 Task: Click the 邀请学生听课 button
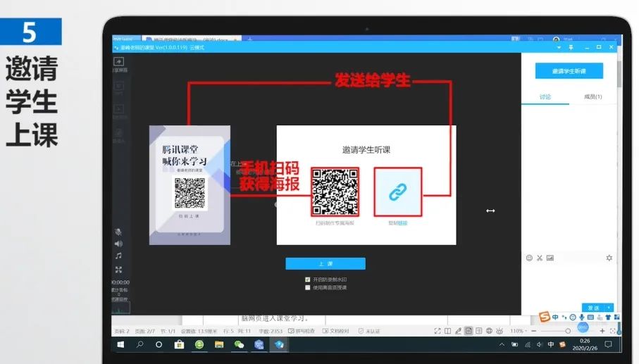coord(569,71)
